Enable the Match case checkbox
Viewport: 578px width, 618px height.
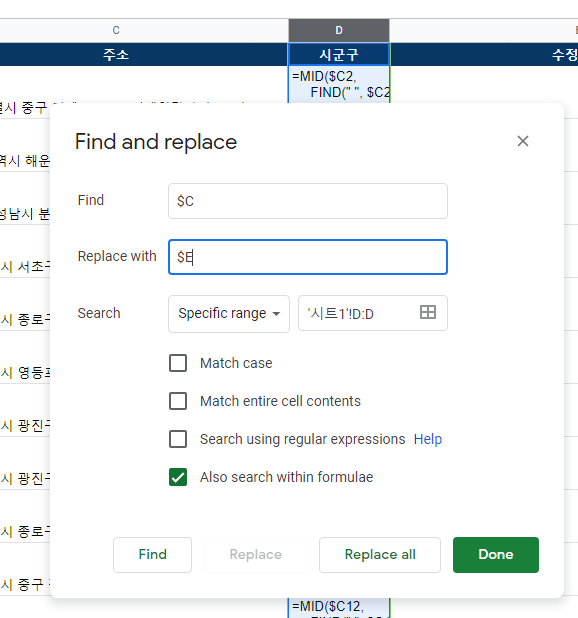click(178, 363)
